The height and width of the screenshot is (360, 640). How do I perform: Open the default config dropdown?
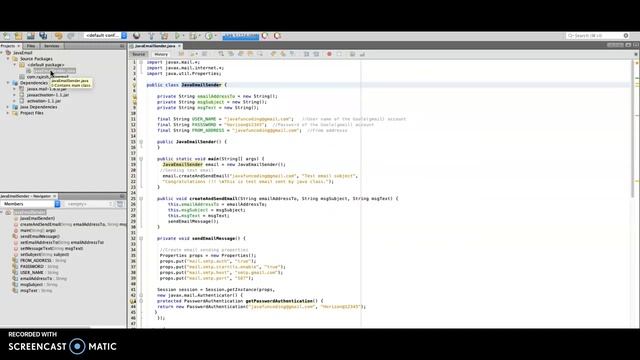(105, 36)
